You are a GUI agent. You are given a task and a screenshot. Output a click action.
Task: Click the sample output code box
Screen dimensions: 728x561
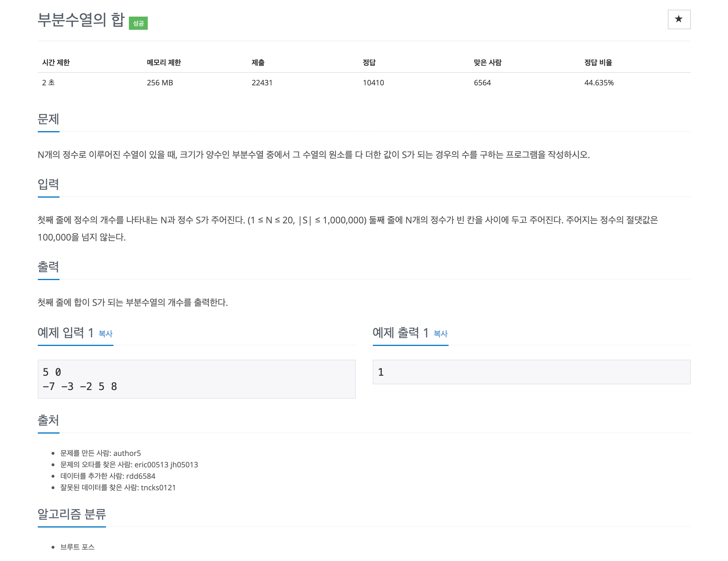pos(531,372)
